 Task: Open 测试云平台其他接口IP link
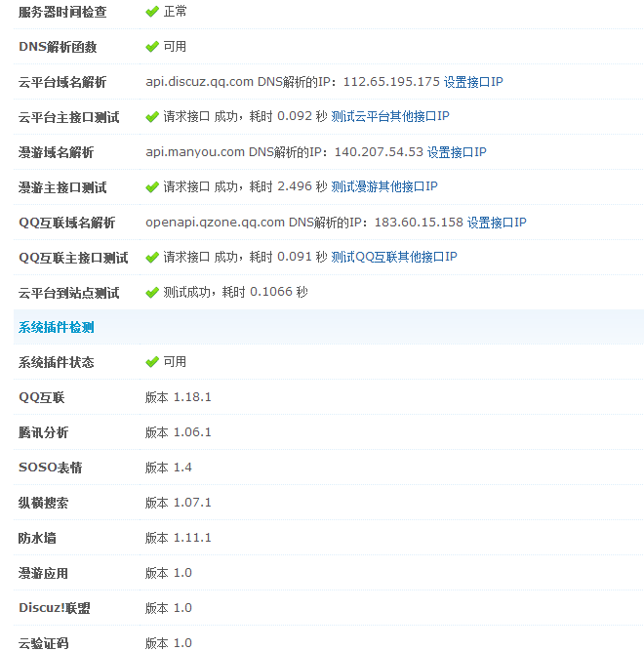tap(390, 117)
